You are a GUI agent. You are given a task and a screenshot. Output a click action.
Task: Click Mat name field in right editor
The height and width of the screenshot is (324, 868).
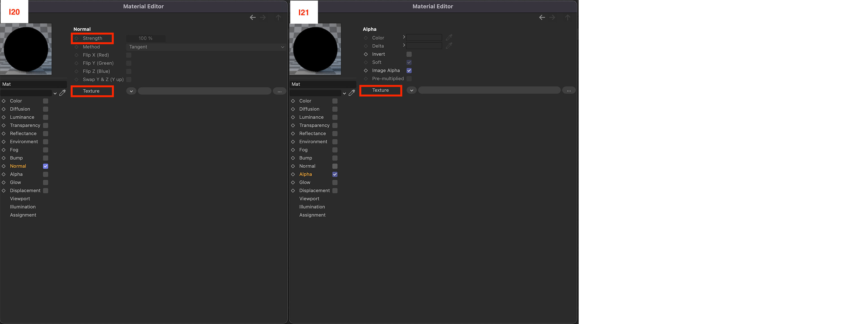tap(323, 84)
